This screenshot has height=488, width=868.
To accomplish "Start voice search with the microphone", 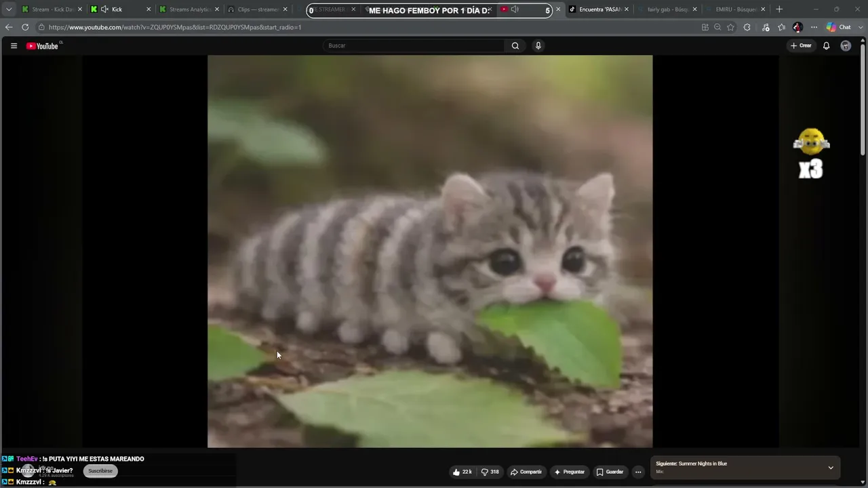I will tap(538, 46).
